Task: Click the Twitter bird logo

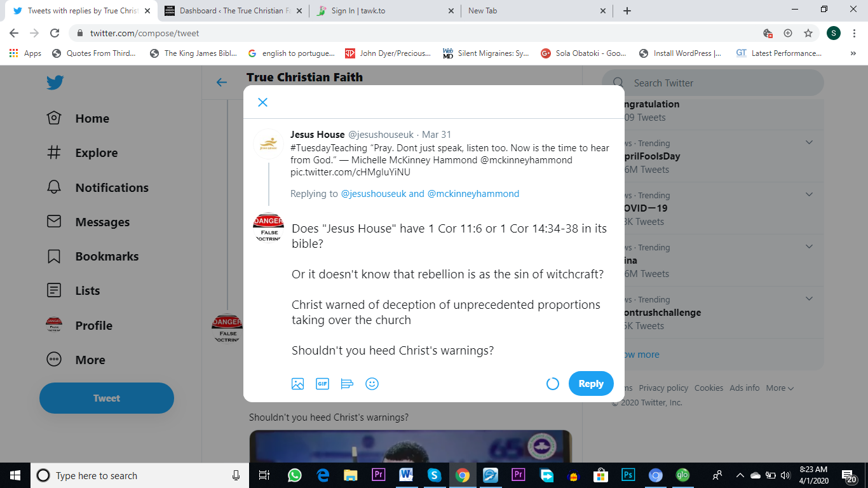Action: click(55, 83)
